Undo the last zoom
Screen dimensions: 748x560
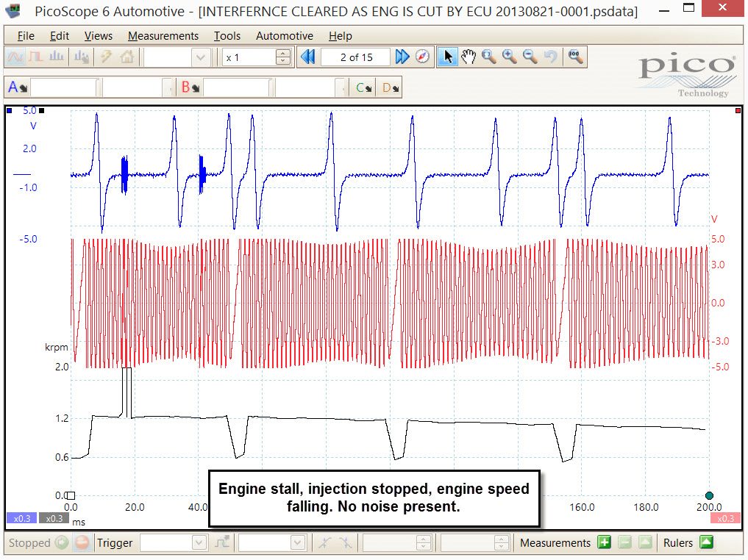(x=550, y=57)
